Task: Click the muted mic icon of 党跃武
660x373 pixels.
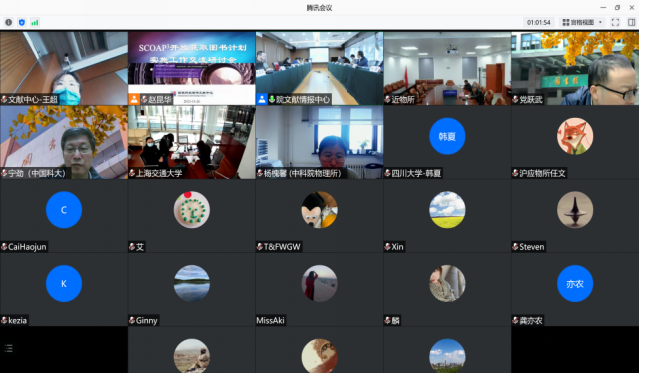Action: coord(515,99)
